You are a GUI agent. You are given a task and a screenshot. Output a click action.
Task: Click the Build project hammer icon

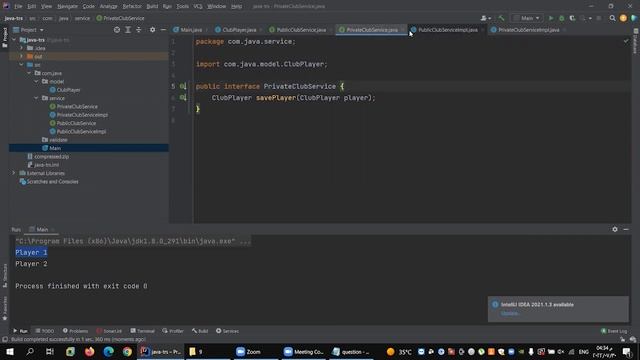501,18
